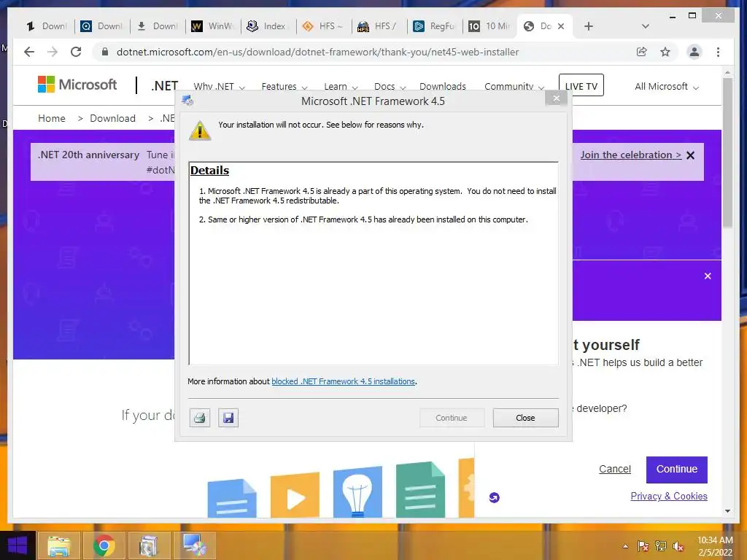Open blocked .NET Framework 4.5 installations link
Viewport: 747px width, 560px height.
(343, 381)
